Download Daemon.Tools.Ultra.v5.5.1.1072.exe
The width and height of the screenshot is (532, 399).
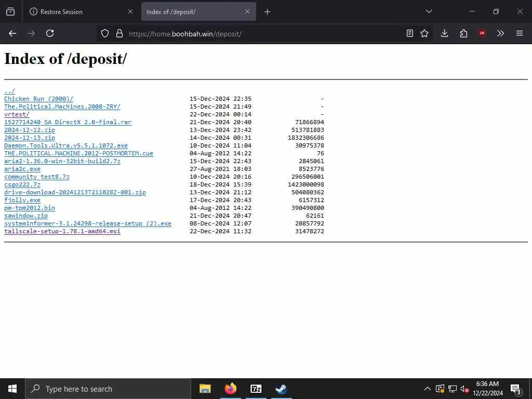click(x=66, y=145)
